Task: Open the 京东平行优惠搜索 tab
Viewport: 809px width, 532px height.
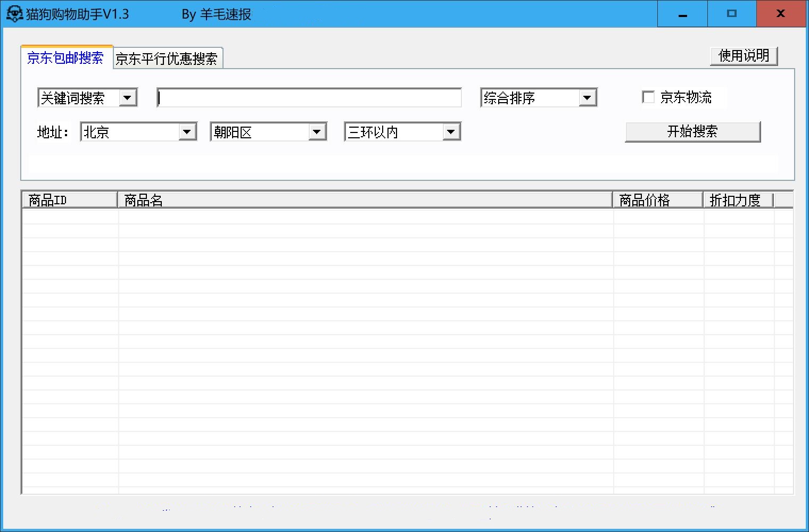Action: (167, 59)
